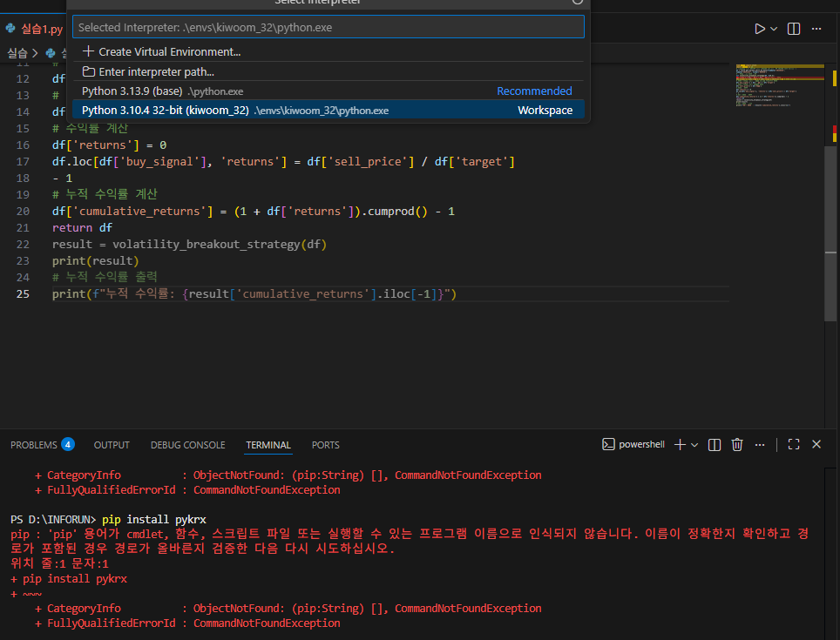The image size is (840, 640).
Task: Split the terminal pane
Action: tap(715, 444)
